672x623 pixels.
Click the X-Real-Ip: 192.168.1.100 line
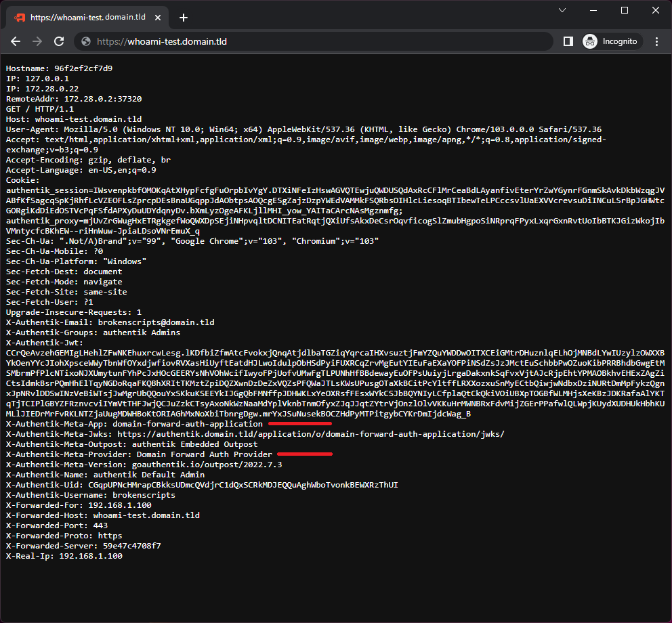click(x=64, y=556)
